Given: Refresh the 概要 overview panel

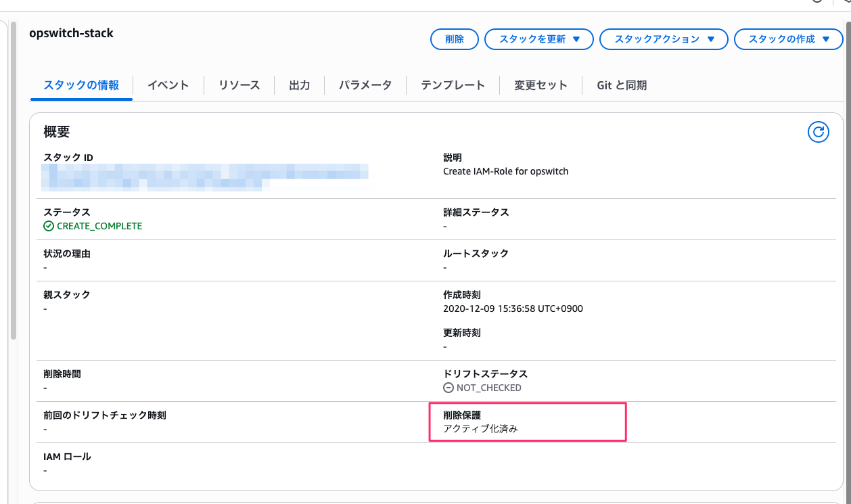Looking at the screenshot, I should coord(818,132).
